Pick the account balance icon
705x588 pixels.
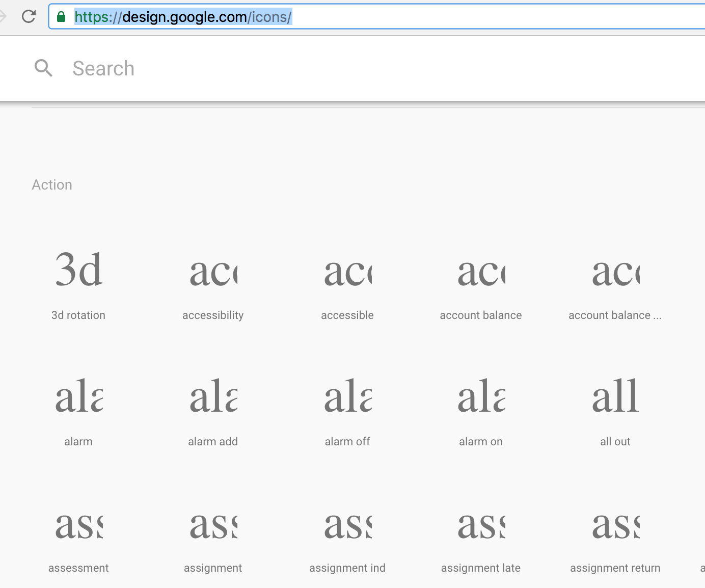(x=481, y=271)
